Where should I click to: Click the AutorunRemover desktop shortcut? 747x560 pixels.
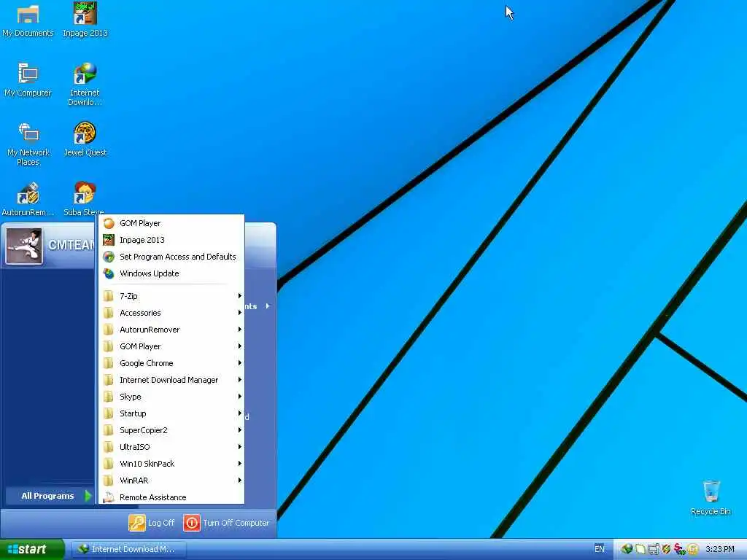click(x=28, y=199)
